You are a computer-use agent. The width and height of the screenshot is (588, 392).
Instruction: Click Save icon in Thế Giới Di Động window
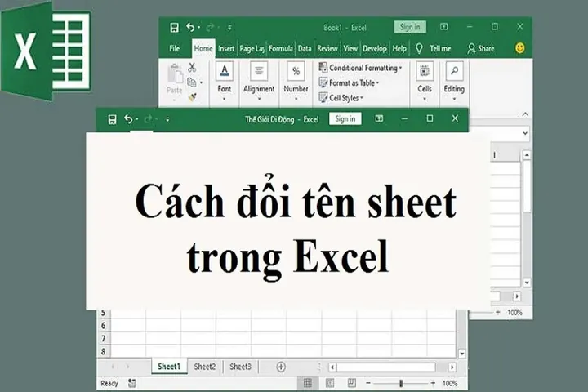point(112,119)
